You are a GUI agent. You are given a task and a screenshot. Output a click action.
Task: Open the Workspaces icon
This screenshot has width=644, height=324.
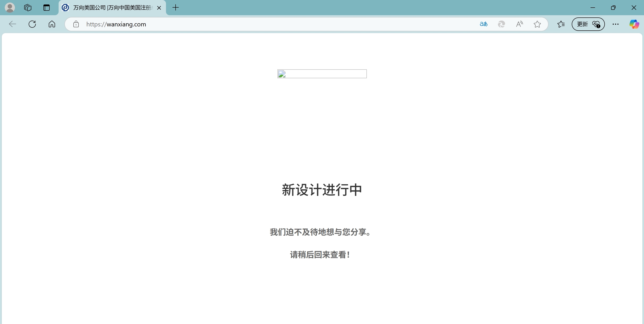click(28, 8)
